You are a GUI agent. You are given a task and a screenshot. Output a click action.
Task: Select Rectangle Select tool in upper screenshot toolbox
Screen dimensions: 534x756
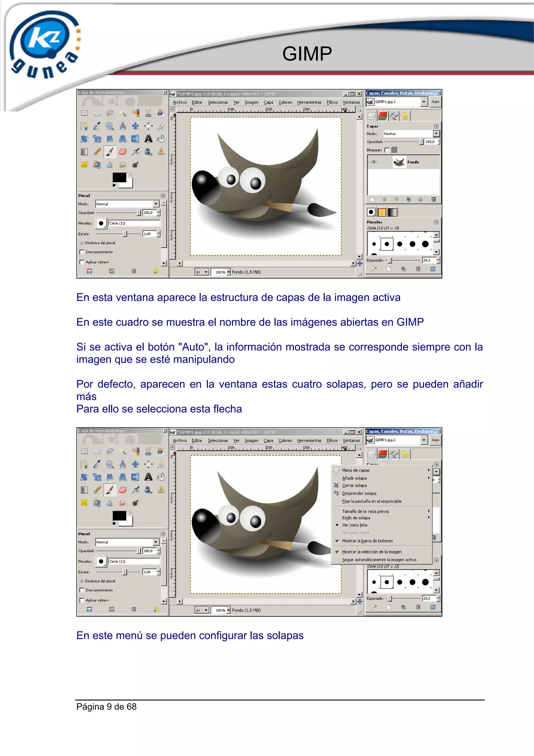click(84, 113)
